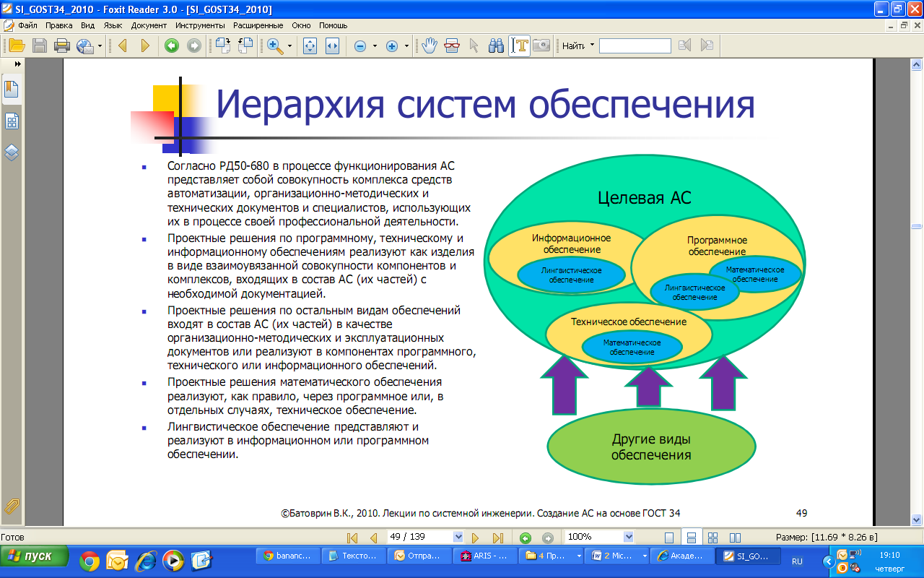Open the Файл menu
The width and height of the screenshot is (924, 578).
tap(27, 25)
